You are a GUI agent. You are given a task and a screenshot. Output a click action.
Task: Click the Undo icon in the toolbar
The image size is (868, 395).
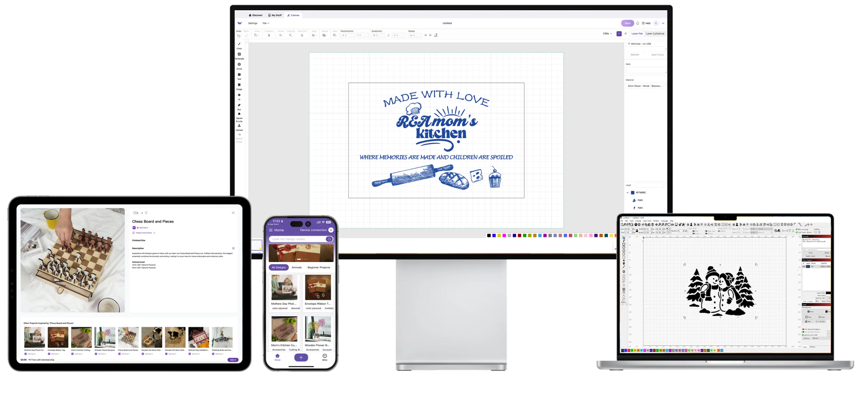(x=239, y=35)
